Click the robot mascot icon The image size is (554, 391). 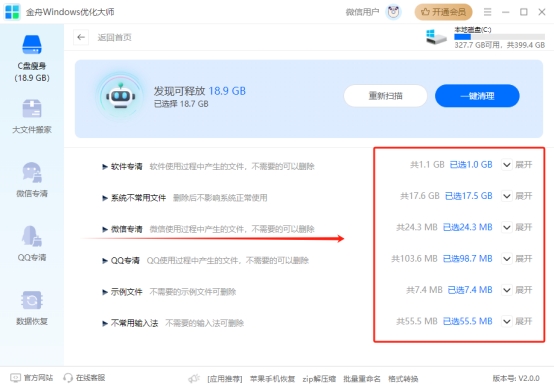[120, 96]
